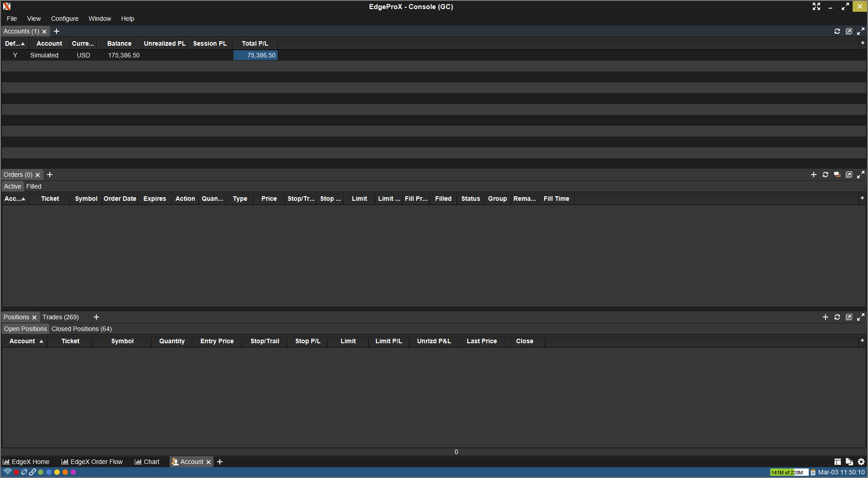
Task: Run garbage collection with trash icon
Action: pyautogui.click(x=813, y=473)
